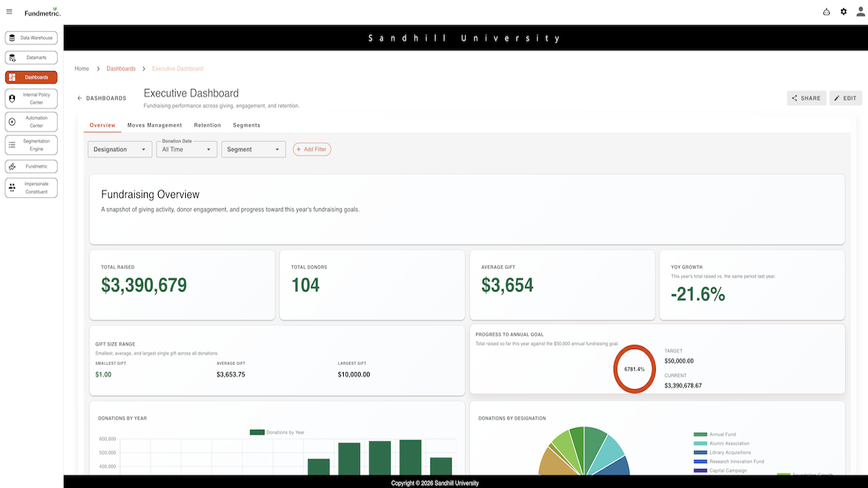Open the Designation filter dropdown

tap(120, 149)
